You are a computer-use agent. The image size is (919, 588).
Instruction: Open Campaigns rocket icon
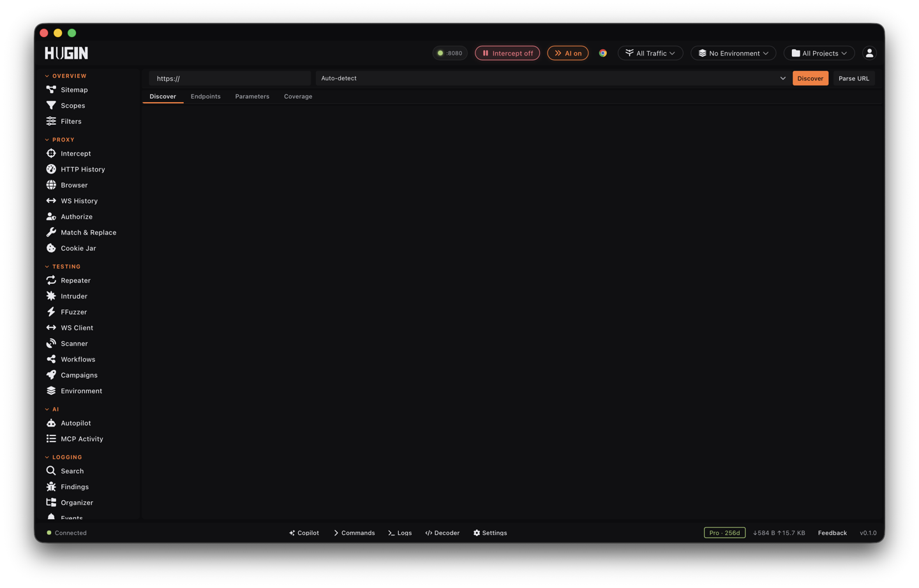(x=51, y=375)
